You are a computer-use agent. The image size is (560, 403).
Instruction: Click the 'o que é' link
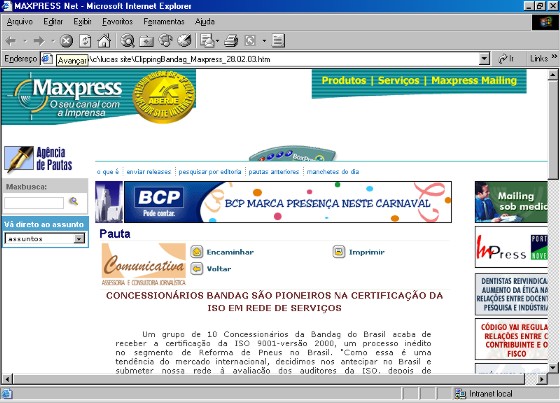coord(108,171)
